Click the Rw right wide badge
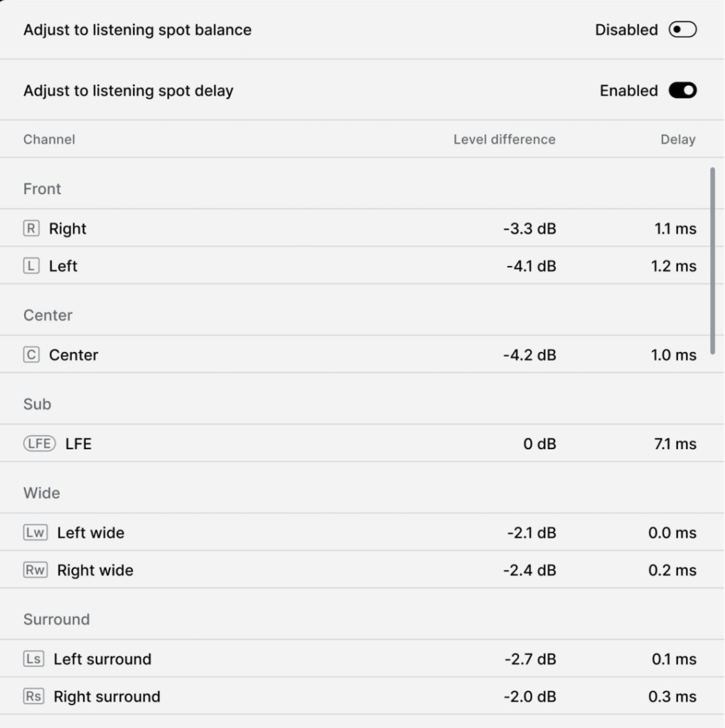 (36, 571)
